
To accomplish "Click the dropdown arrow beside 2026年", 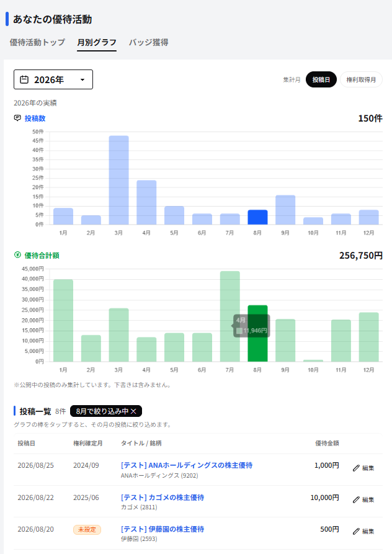I will pyautogui.click(x=82, y=80).
